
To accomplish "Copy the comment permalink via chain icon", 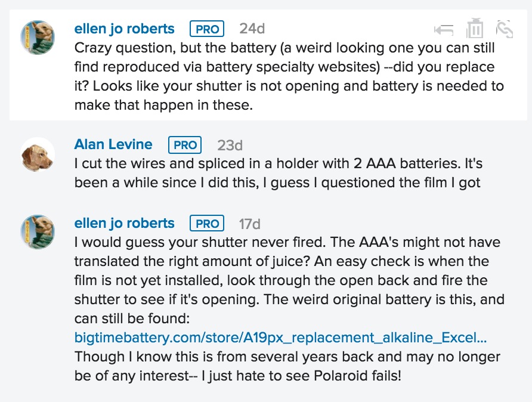I will point(505,29).
